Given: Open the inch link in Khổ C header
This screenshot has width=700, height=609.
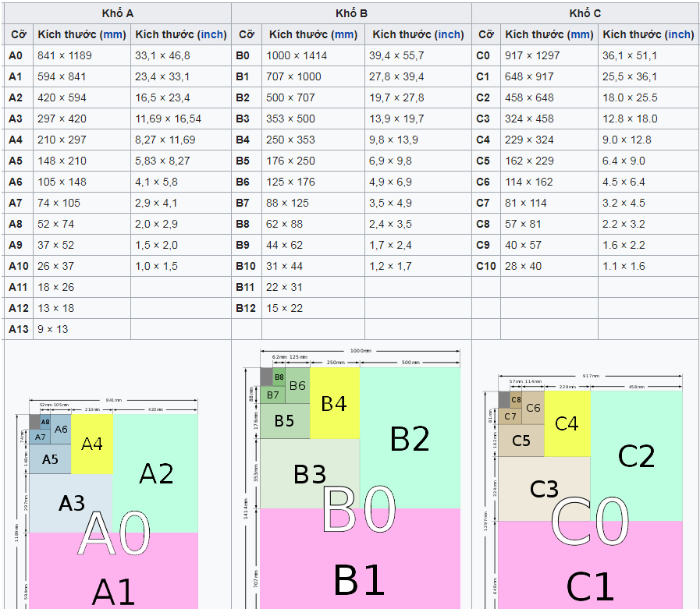Looking at the screenshot, I should click(x=679, y=35).
